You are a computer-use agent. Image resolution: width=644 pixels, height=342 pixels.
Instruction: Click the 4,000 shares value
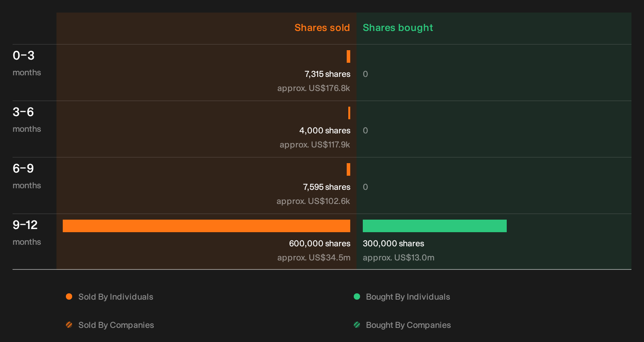click(325, 131)
